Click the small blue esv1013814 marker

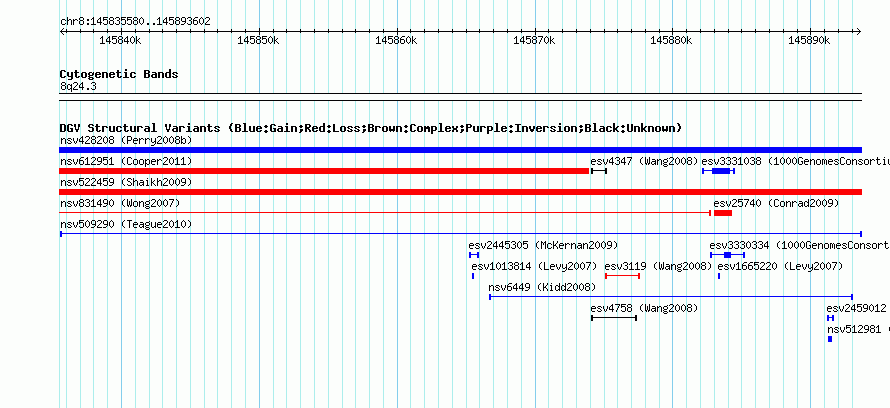473,276
